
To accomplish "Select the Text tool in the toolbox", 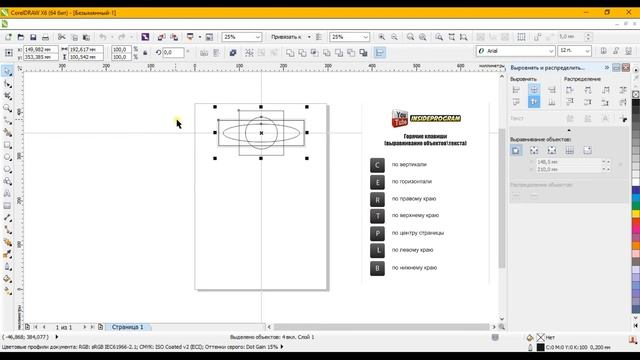I will (x=7, y=193).
